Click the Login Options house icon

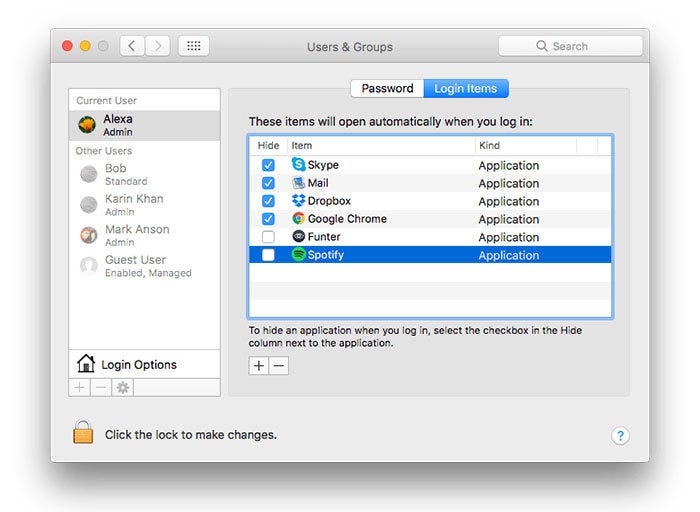point(86,363)
